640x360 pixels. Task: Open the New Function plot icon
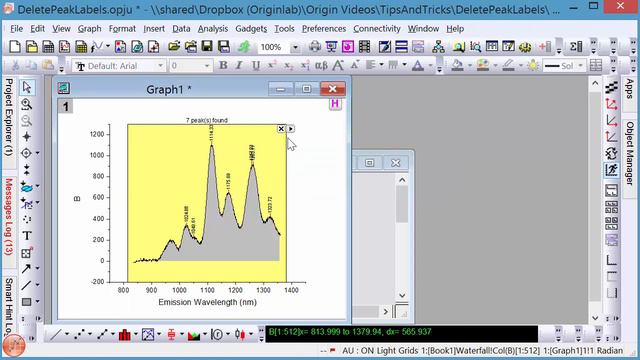click(97, 47)
